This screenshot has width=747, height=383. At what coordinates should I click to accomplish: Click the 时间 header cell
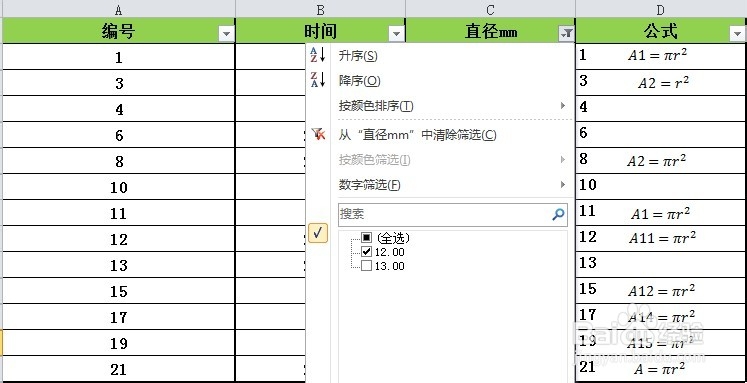(320, 31)
